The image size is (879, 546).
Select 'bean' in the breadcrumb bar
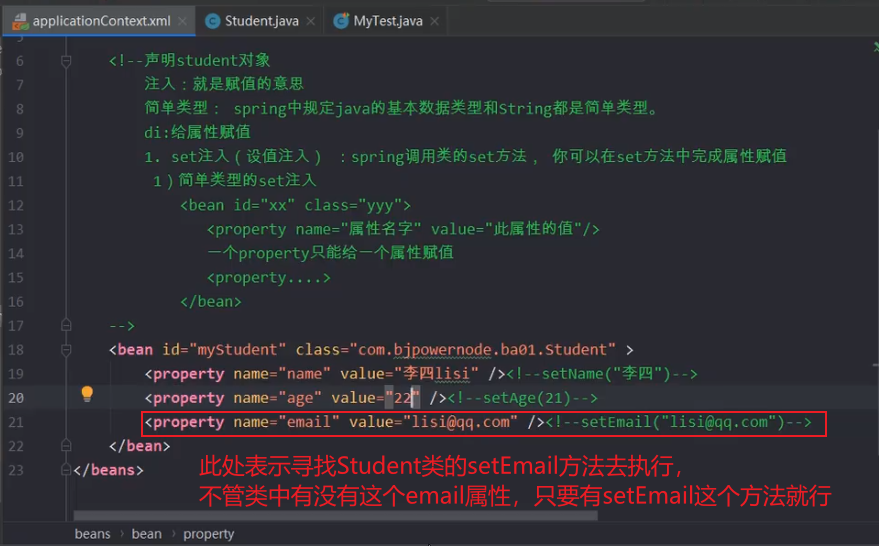click(146, 534)
